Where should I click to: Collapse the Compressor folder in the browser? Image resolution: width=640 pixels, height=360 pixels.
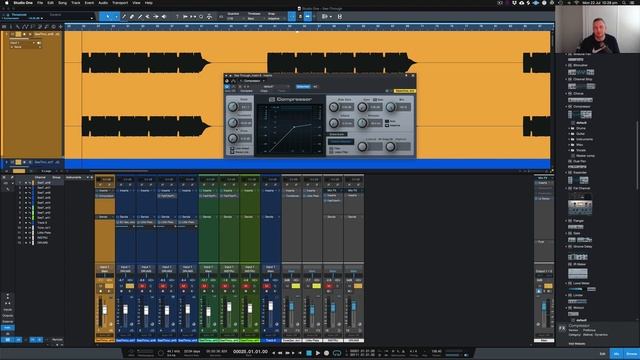click(x=567, y=107)
